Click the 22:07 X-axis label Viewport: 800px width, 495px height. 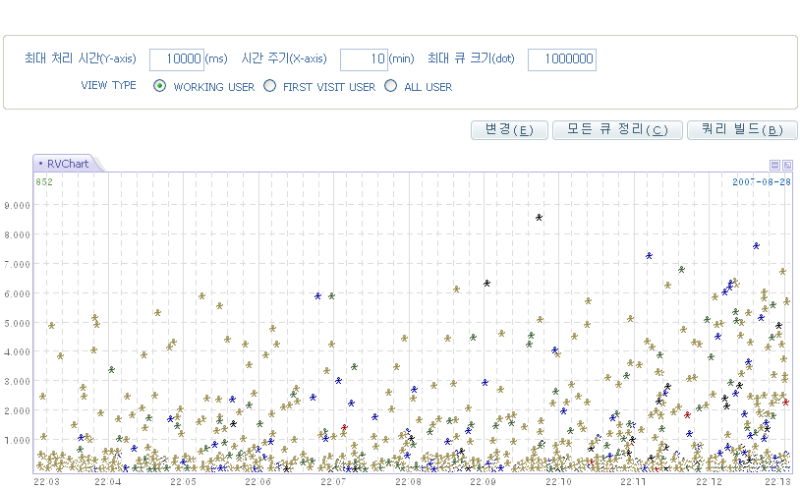[x=333, y=482]
